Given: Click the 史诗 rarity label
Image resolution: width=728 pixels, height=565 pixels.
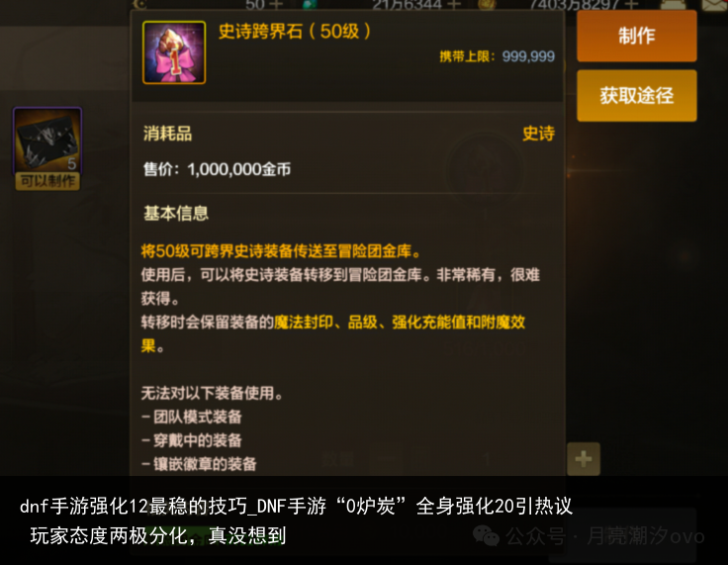Looking at the screenshot, I should (x=538, y=134).
